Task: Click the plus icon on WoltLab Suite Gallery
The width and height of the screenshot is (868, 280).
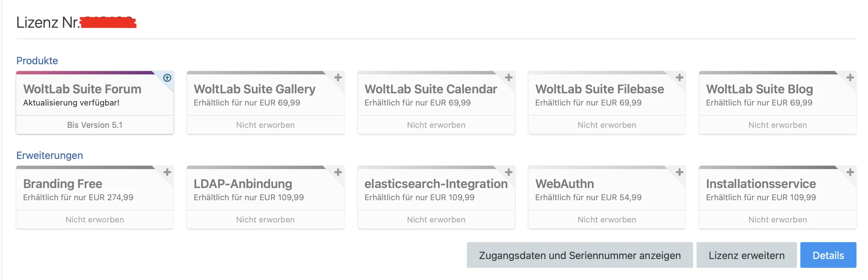Action: point(338,78)
